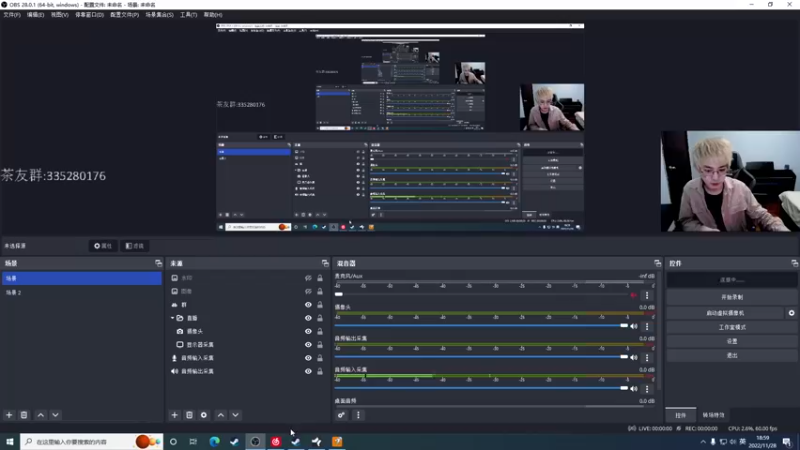Mute the 音频输出采集 mixer channel speaker icon
Image resolution: width=800 pixels, height=450 pixels.
[x=634, y=357]
